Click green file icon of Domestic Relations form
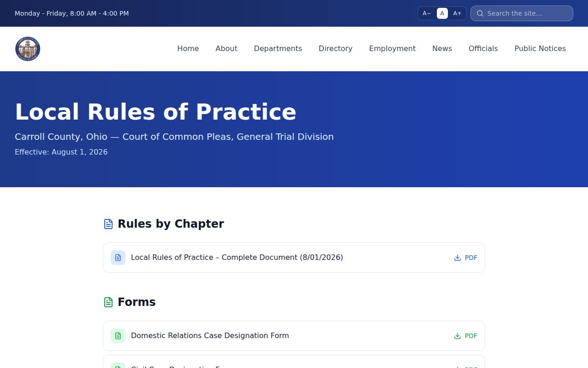Screen dimensions: 588x368 coord(118,336)
